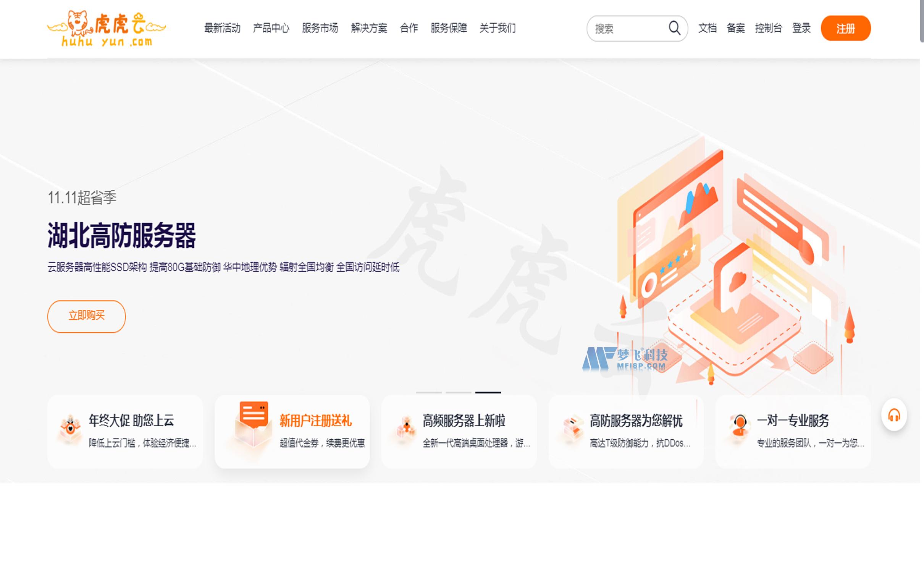Switch to the first carousel slide indicator

click(428, 392)
